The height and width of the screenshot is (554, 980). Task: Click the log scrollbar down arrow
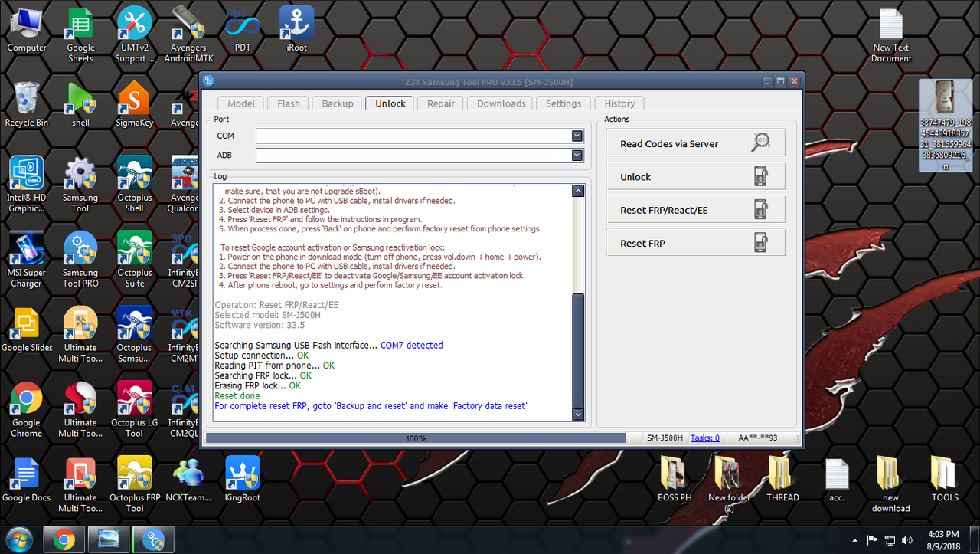pyautogui.click(x=578, y=414)
